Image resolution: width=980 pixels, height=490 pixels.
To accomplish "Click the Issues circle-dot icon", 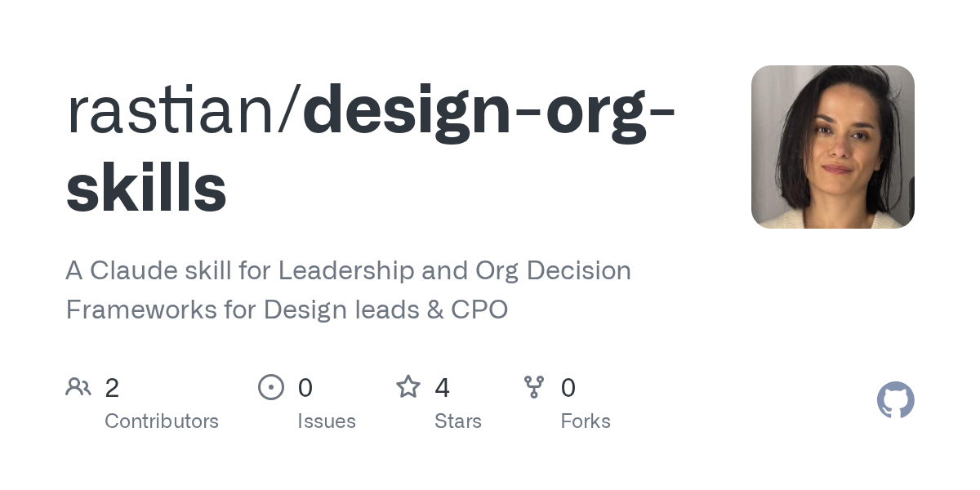I will tap(271, 386).
